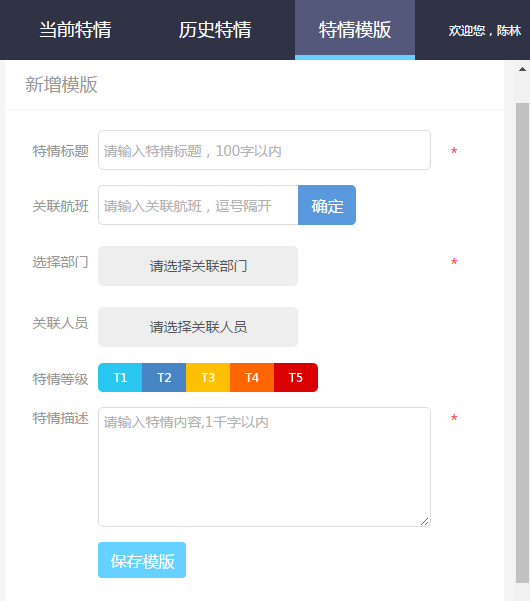
Task: Switch to the 当前特情 tab
Action: (x=75, y=30)
